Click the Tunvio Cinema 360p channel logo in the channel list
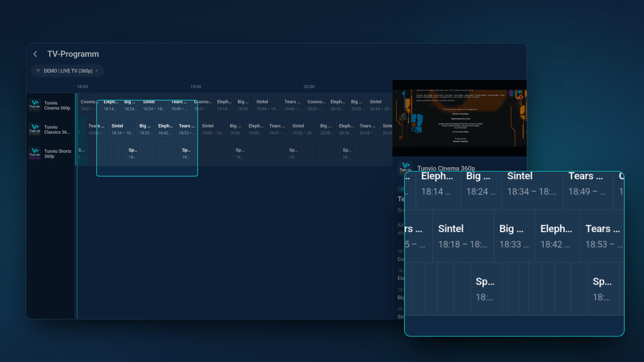The height and width of the screenshot is (362, 644). 35,105
